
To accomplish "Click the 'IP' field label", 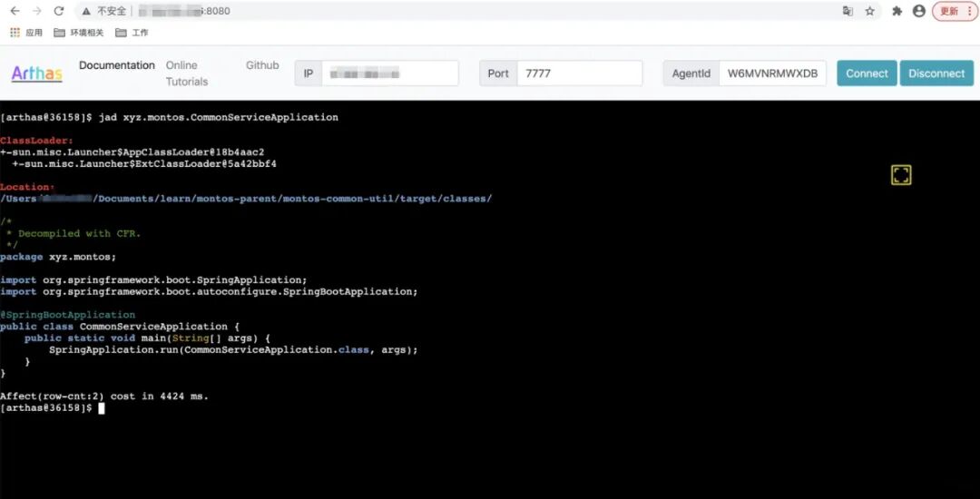I will [x=309, y=73].
